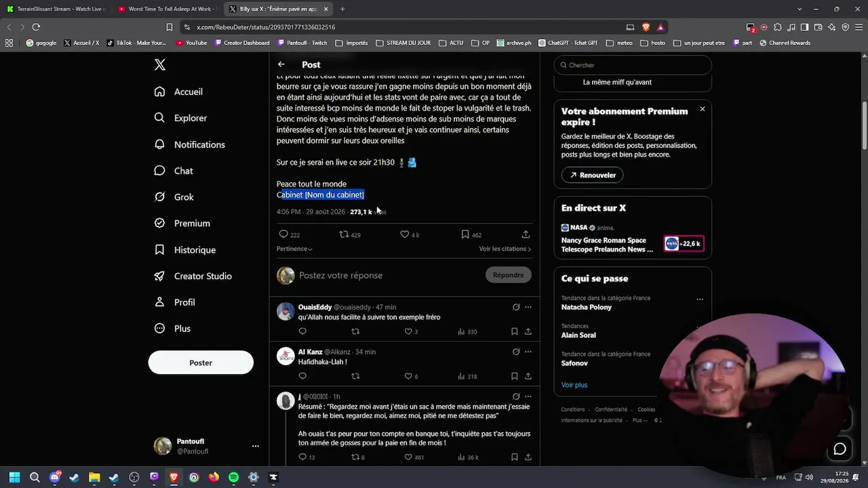The height and width of the screenshot is (488, 868).
Task: Open account menu next to Pantoufl
Action: [256, 446]
